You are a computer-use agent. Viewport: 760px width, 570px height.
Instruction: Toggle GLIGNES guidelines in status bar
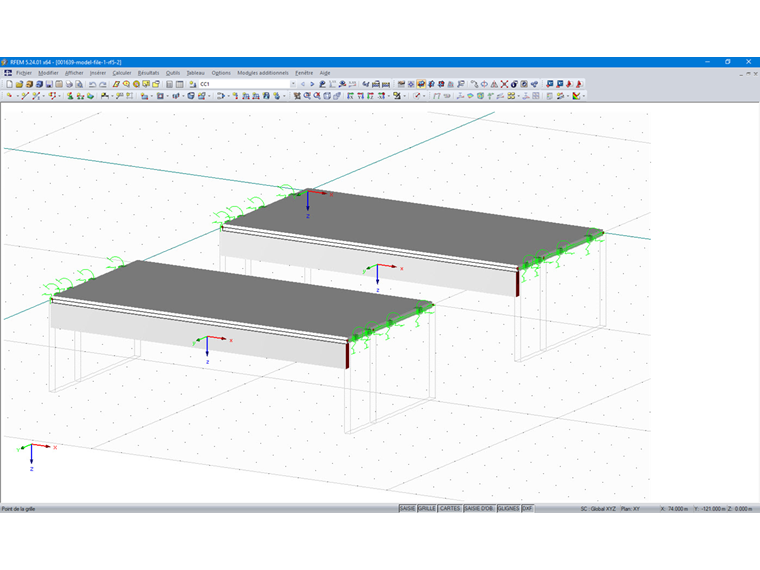coord(508,508)
